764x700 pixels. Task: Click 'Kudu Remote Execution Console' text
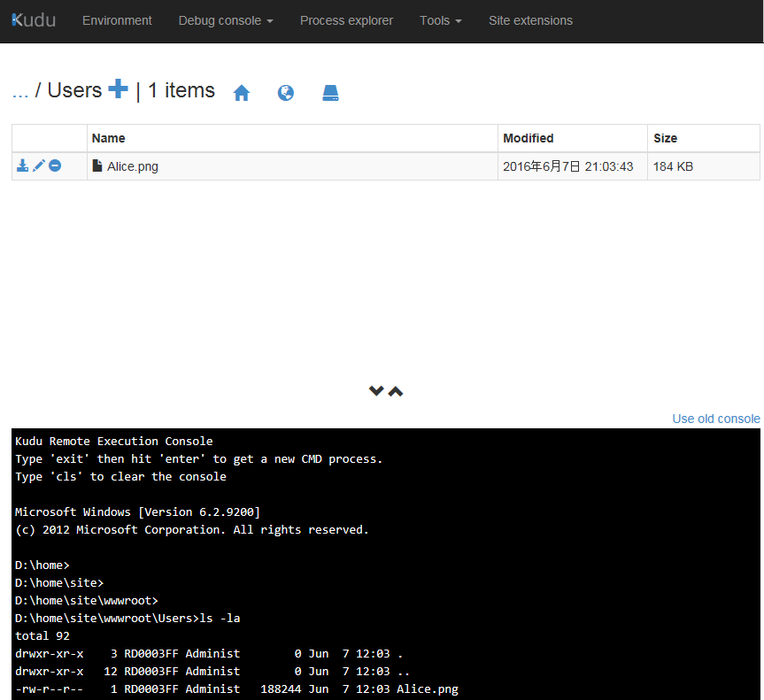(113, 441)
